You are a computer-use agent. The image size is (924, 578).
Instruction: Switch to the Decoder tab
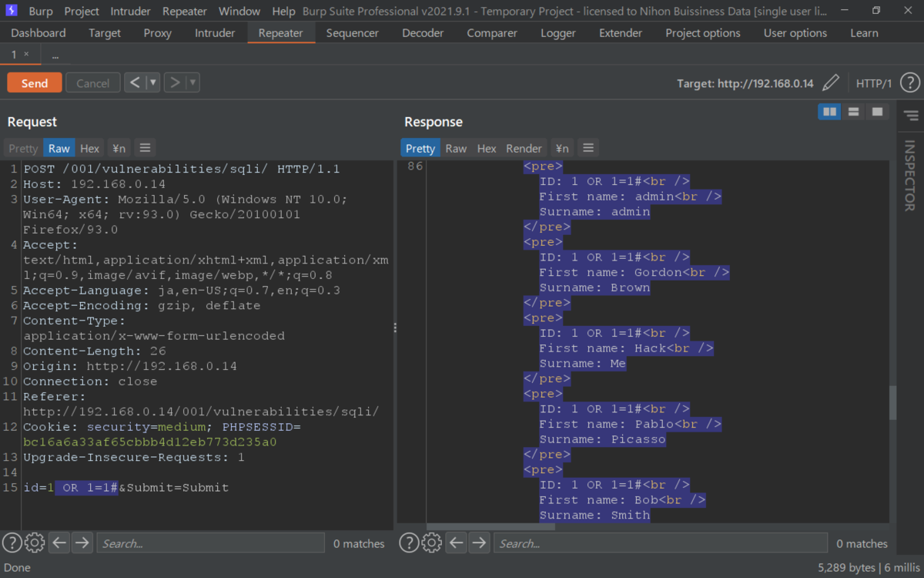423,33
